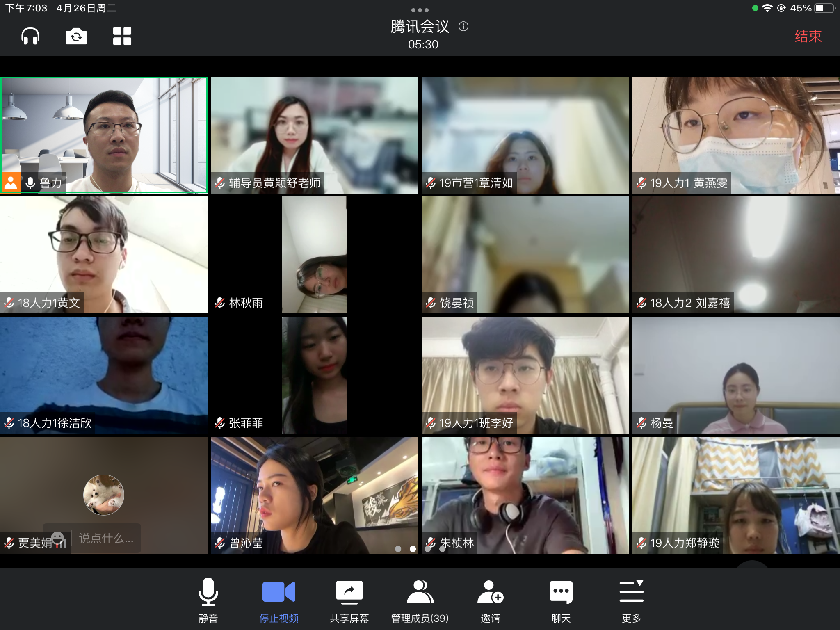Viewport: 840px width, 630px height.
Task: Tap muted mic icon beside 19人力1 黄燕雯
Action: (641, 183)
